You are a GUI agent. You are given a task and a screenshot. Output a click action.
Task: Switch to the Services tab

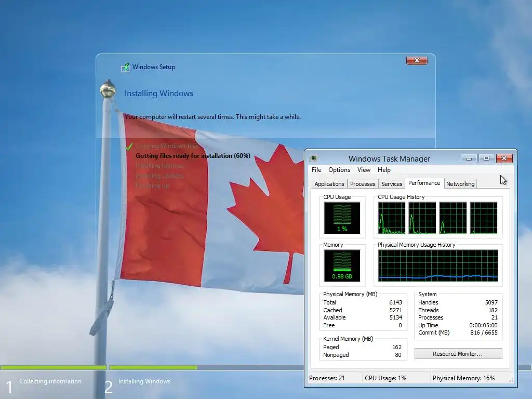tap(392, 184)
